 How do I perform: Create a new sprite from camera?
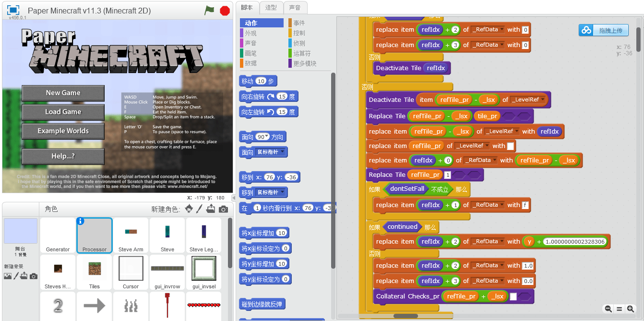pyautogui.click(x=223, y=209)
